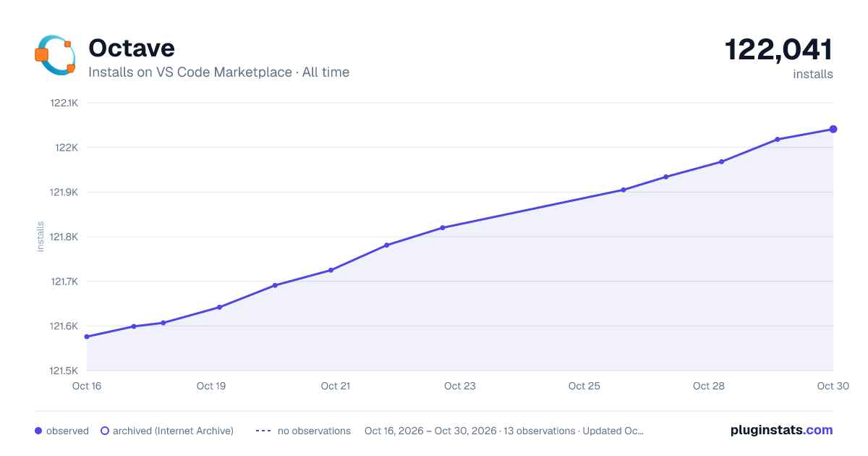Open the pluginstats.com link

pyautogui.click(x=782, y=430)
